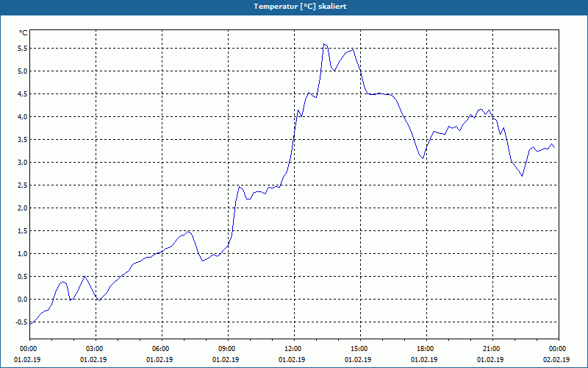Pick the "3,5" y-axis tick label
The width and height of the screenshot is (588, 368).
pos(23,140)
